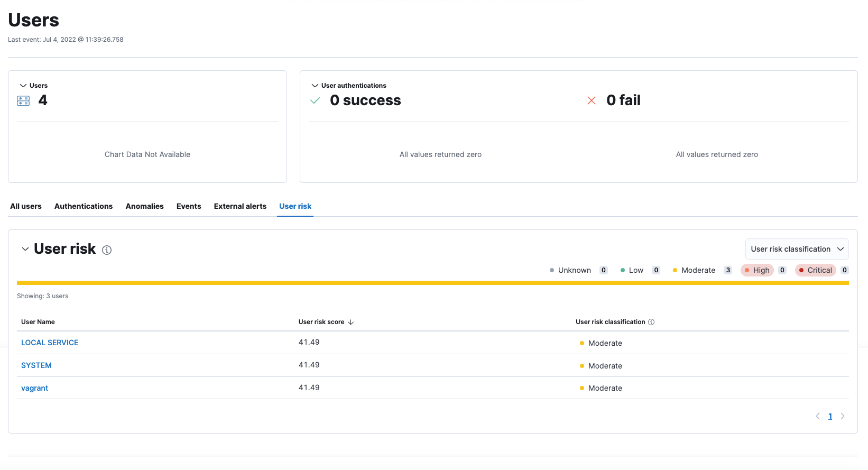Open the User risk classification dropdown

pos(797,249)
